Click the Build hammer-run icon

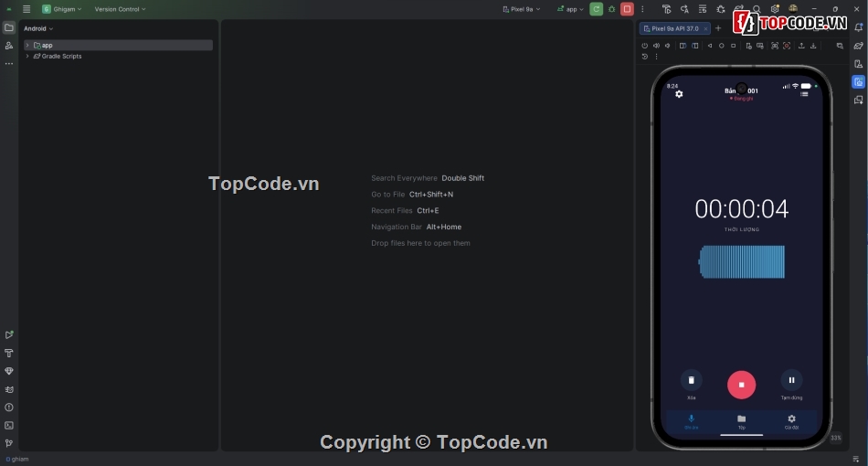(x=666, y=9)
